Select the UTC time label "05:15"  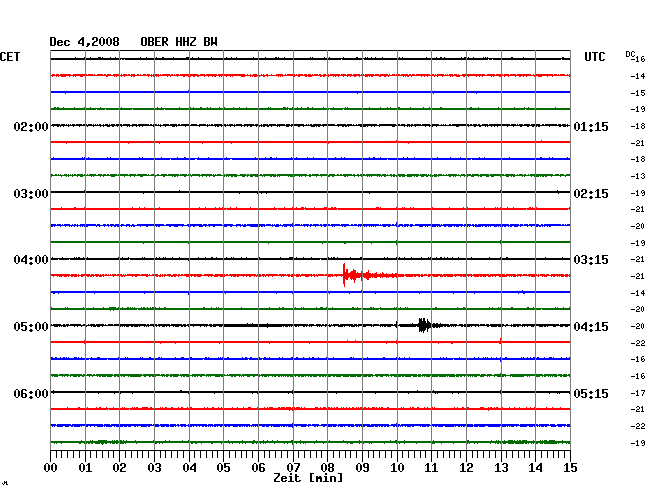coord(591,393)
